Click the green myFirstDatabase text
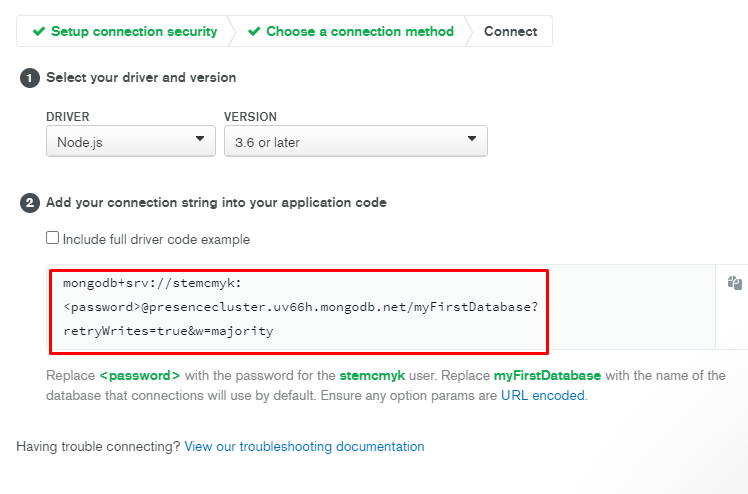Screen dimensions: 748x494 (x=547, y=376)
